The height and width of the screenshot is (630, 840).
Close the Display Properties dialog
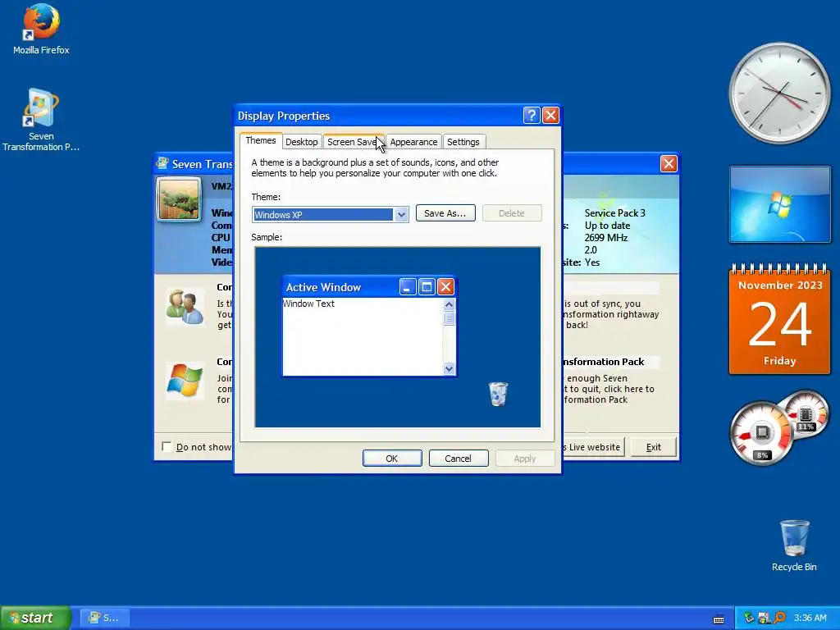(550, 115)
